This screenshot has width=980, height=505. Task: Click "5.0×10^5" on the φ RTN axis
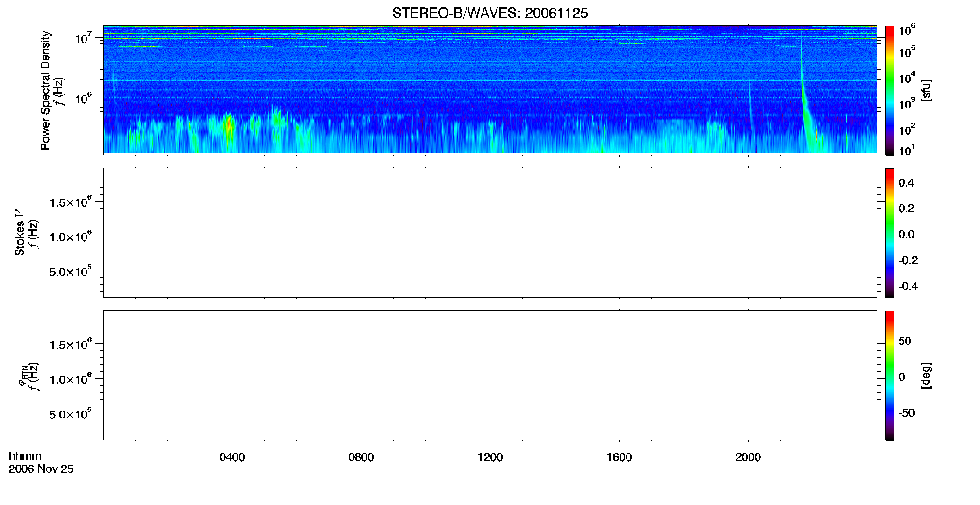click(71, 414)
